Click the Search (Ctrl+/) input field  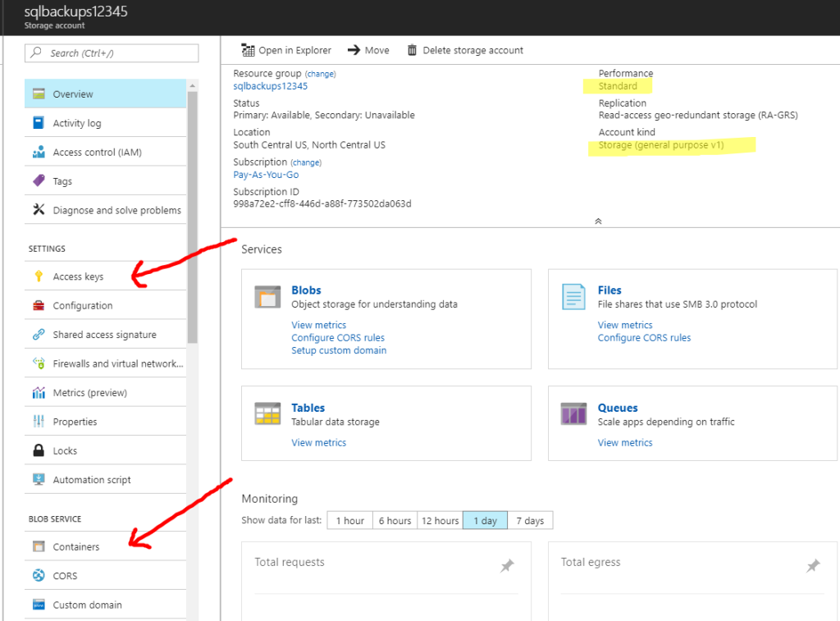point(112,53)
